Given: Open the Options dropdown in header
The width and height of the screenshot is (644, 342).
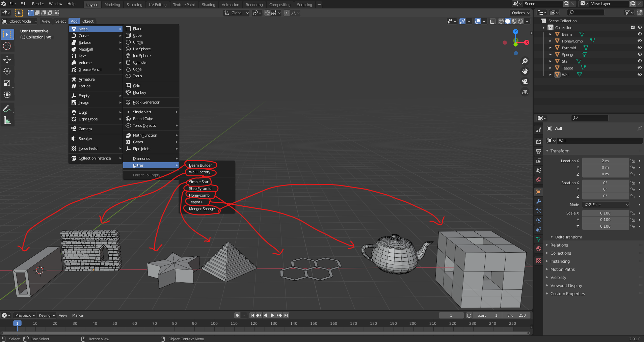Looking at the screenshot, I should click(x=520, y=13).
